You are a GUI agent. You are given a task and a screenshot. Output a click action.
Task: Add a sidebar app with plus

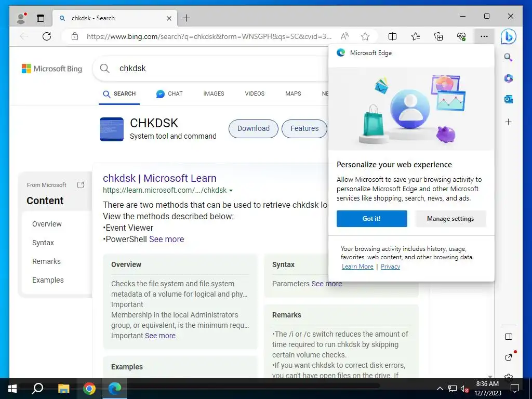[x=508, y=122]
